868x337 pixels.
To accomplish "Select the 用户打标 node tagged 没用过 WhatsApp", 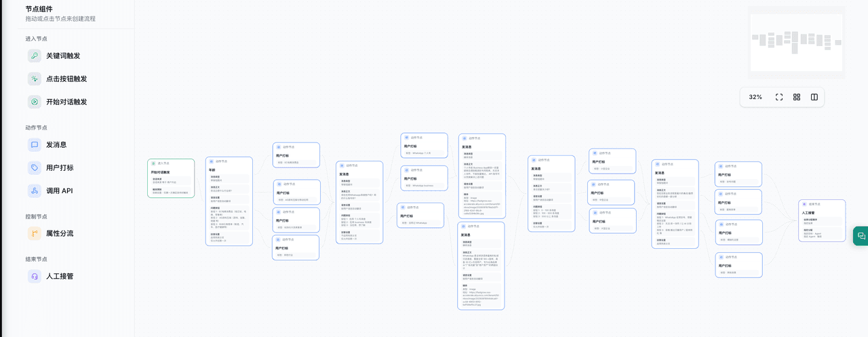I will pyautogui.click(x=420, y=215).
